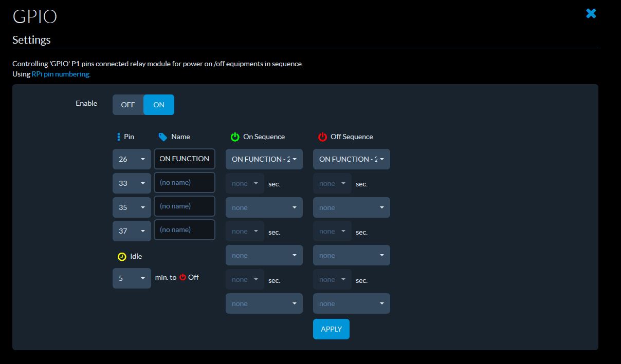Image resolution: width=621 pixels, height=364 pixels.
Task: Click the name field for pin 35
Action: [184, 206]
